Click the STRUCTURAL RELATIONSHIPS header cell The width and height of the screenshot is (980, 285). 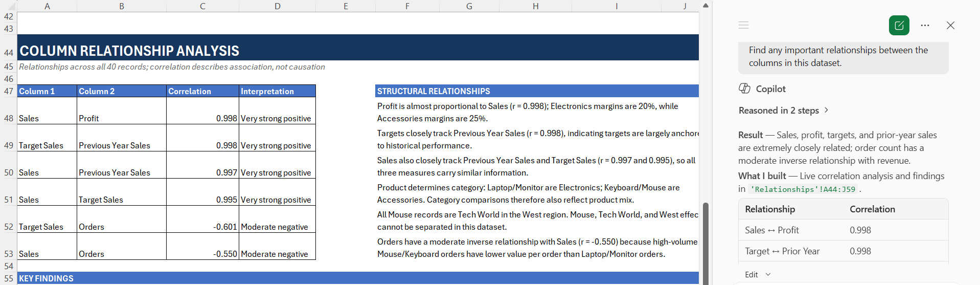click(537, 91)
